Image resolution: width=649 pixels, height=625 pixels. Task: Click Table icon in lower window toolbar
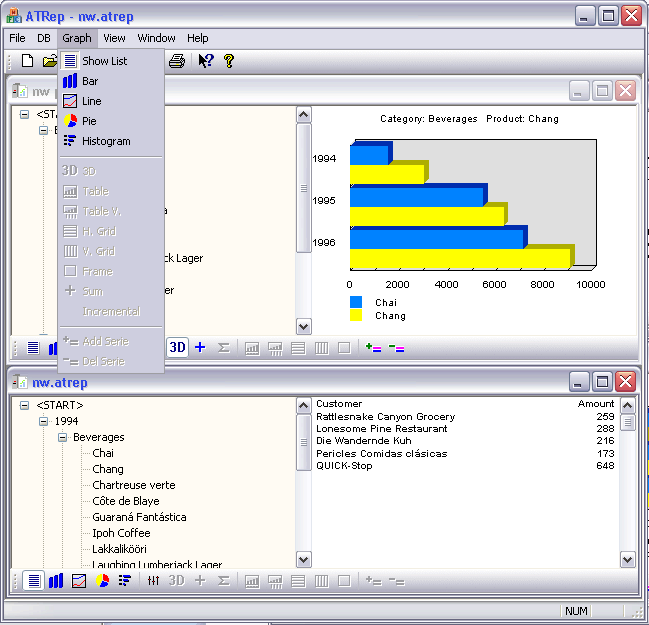coord(252,582)
